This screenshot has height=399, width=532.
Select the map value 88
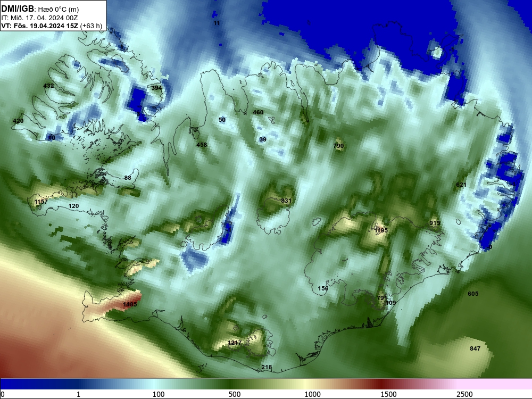pos(128,178)
